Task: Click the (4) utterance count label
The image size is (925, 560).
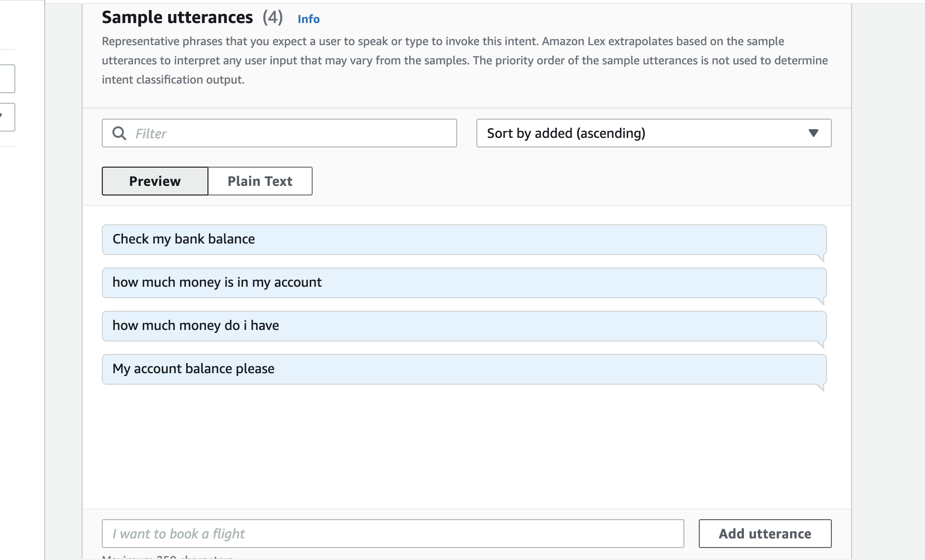Action: tap(272, 17)
